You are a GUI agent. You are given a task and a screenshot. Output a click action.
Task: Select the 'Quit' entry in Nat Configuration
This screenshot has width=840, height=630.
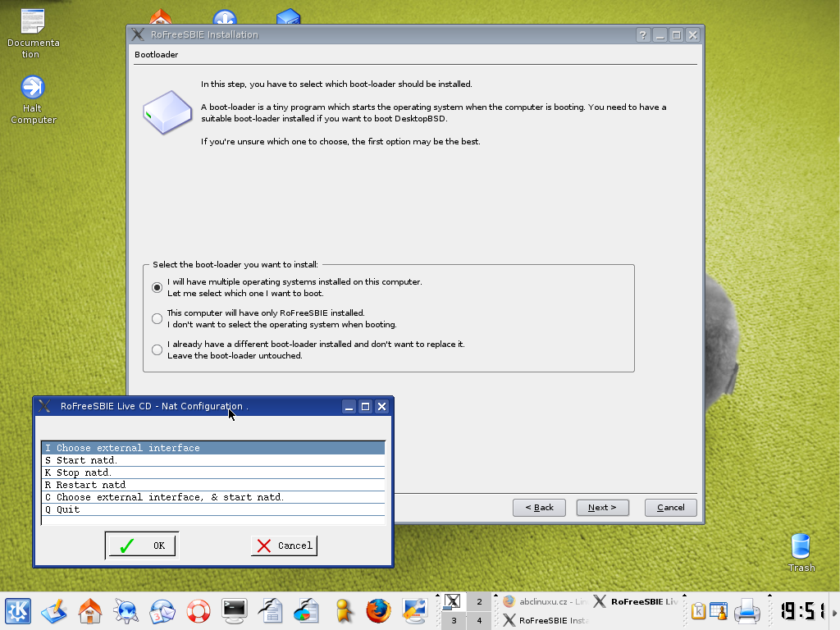(213, 509)
